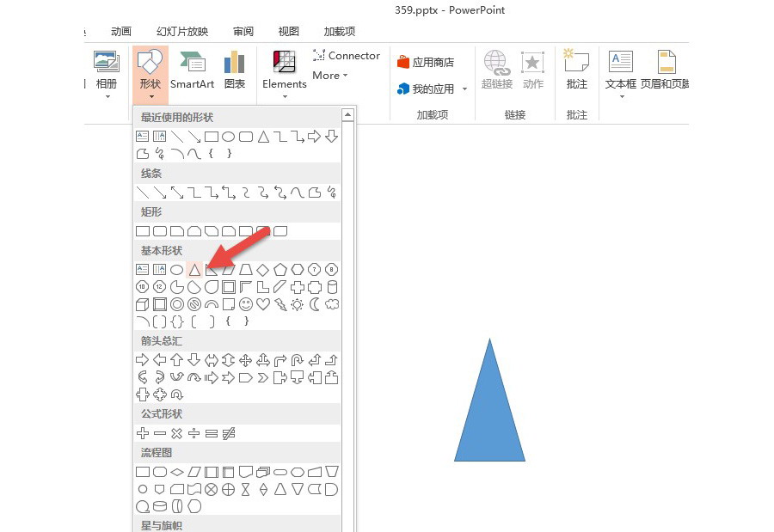Open the 形状 shapes dropdown

150,73
